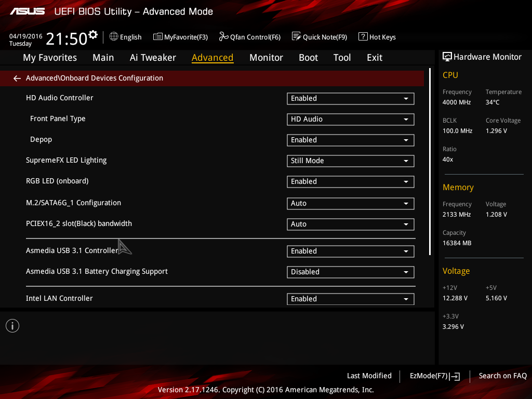This screenshot has height=399, width=532.
Task: Expand the Intel LAN Controller dropdown
Action: pos(351,299)
